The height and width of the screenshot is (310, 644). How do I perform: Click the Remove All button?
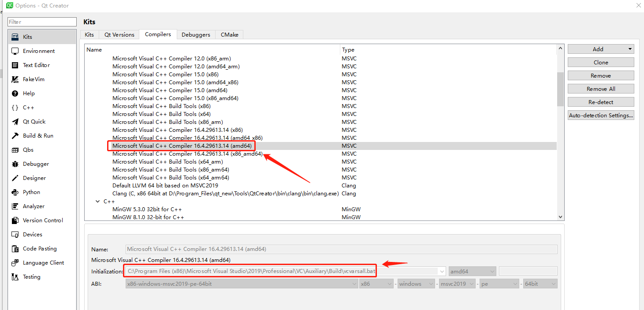(x=601, y=89)
